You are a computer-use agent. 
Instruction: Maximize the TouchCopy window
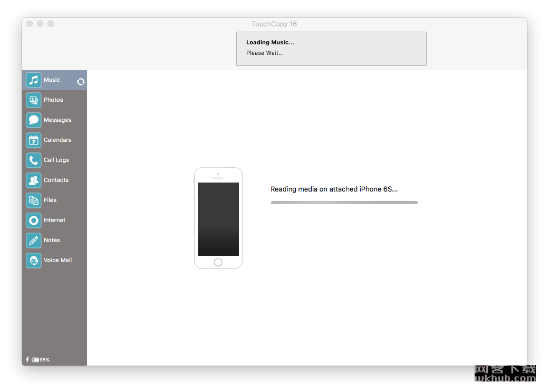pyautogui.click(x=51, y=24)
